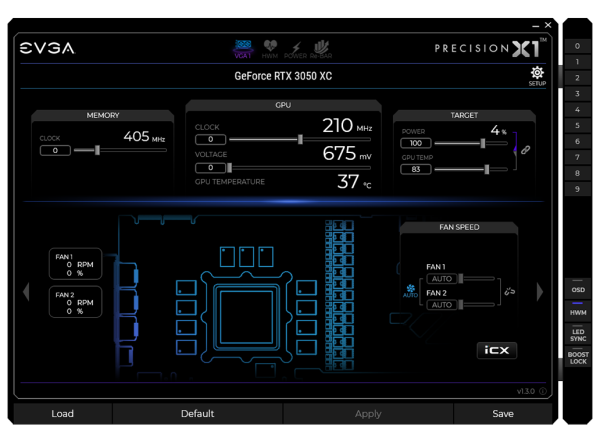The image size is (600, 427).
Task: Toggle BOOST LOCK
Action: click(578, 357)
